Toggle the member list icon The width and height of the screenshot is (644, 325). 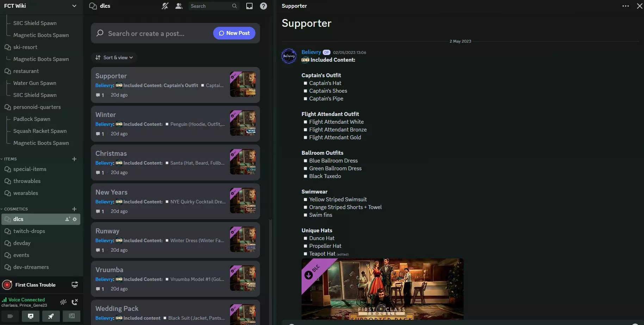click(179, 6)
